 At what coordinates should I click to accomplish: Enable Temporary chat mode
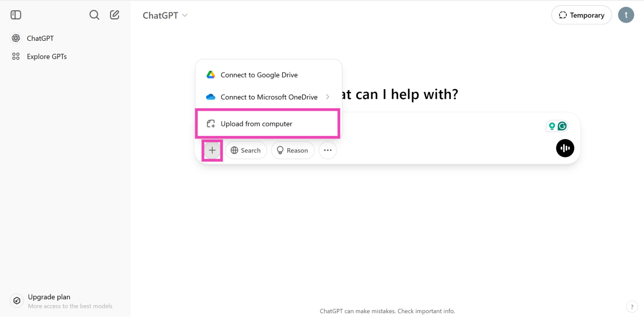(x=582, y=15)
